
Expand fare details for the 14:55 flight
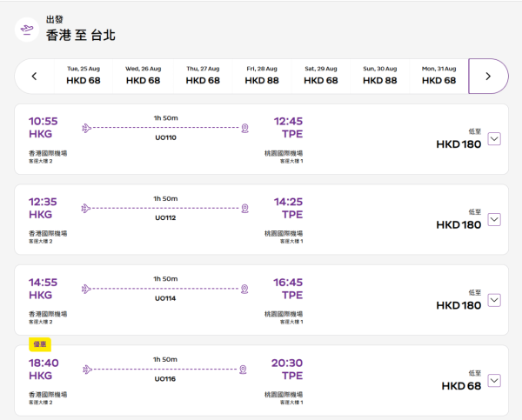(494, 300)
